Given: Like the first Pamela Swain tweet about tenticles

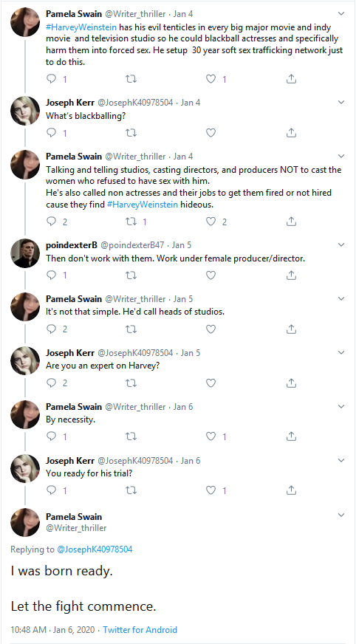Looking at the screenshot, I should [210, 79].
